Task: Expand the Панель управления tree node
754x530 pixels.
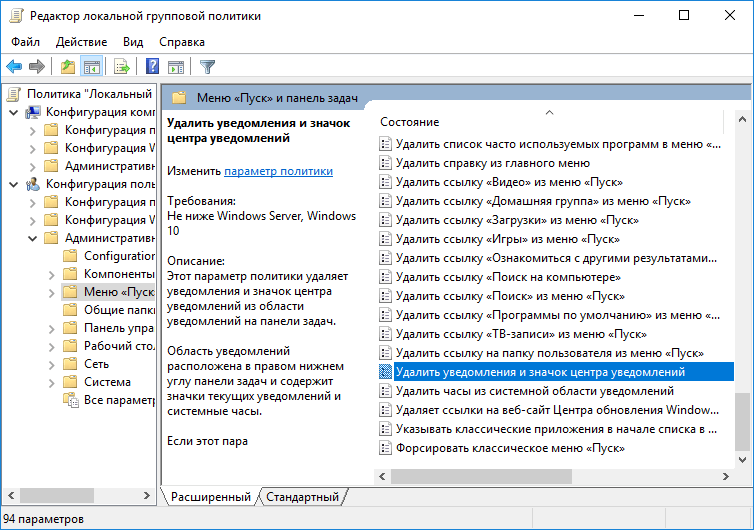Action: coord(51,328)
